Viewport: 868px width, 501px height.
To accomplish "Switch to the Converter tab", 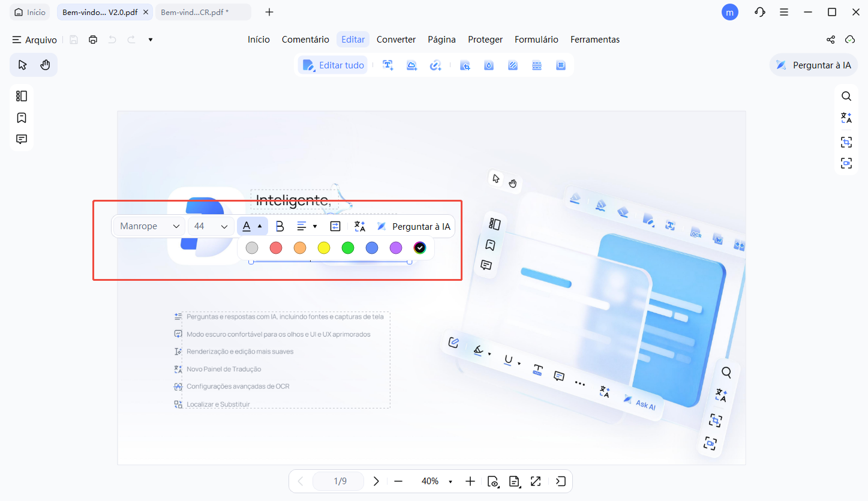I will pos(396,39).
